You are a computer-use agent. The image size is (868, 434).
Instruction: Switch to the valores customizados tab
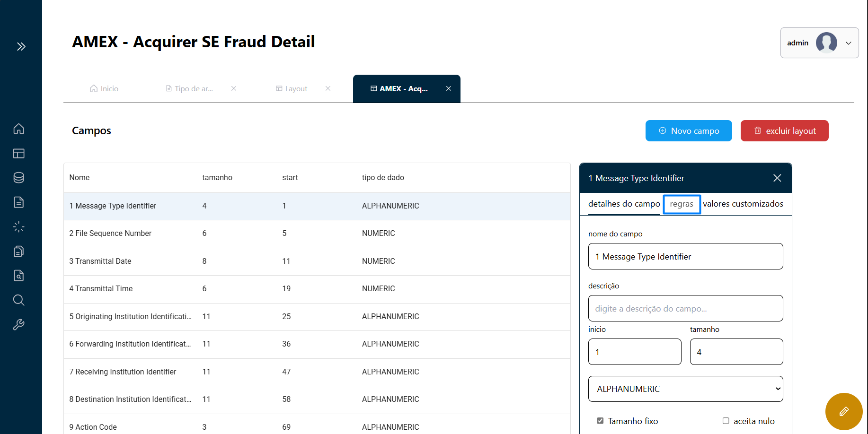pyautogui.click(x=743, y=204)
